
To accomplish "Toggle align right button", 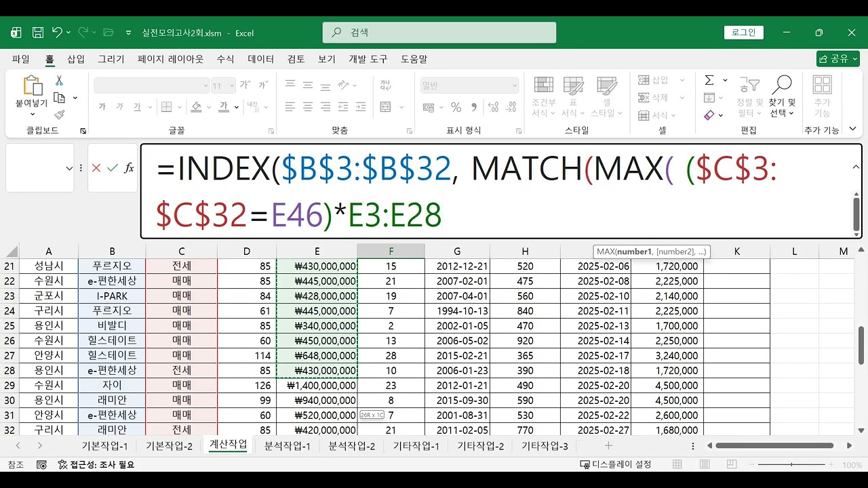I will pos(325,107).
